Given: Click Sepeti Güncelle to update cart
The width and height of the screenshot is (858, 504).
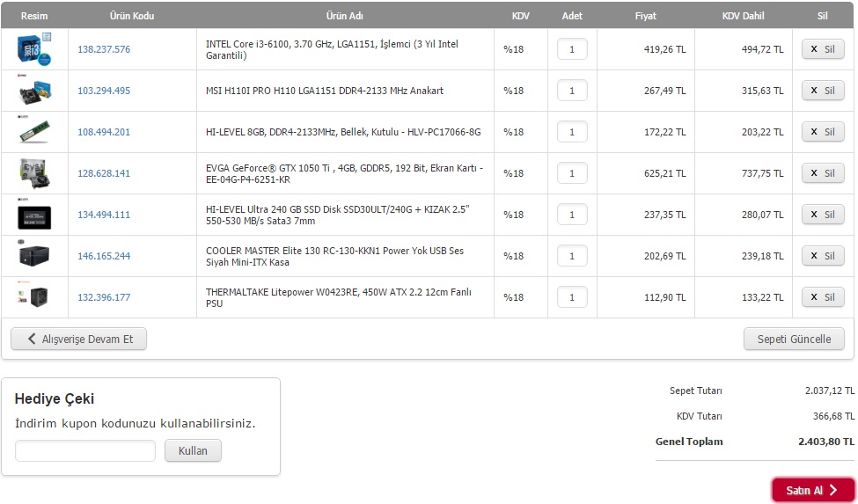Looking at the screenshot, I should (x=794, y=339).
